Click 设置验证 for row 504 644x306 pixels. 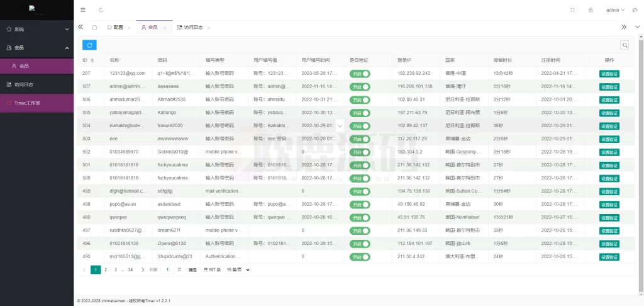point(609,127)
